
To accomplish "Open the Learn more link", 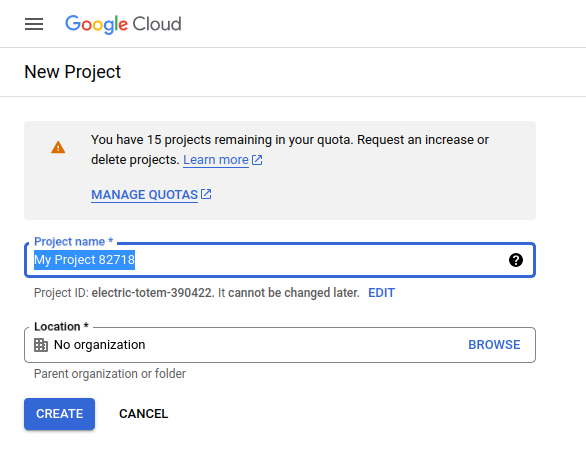I will tap(216, 160).
